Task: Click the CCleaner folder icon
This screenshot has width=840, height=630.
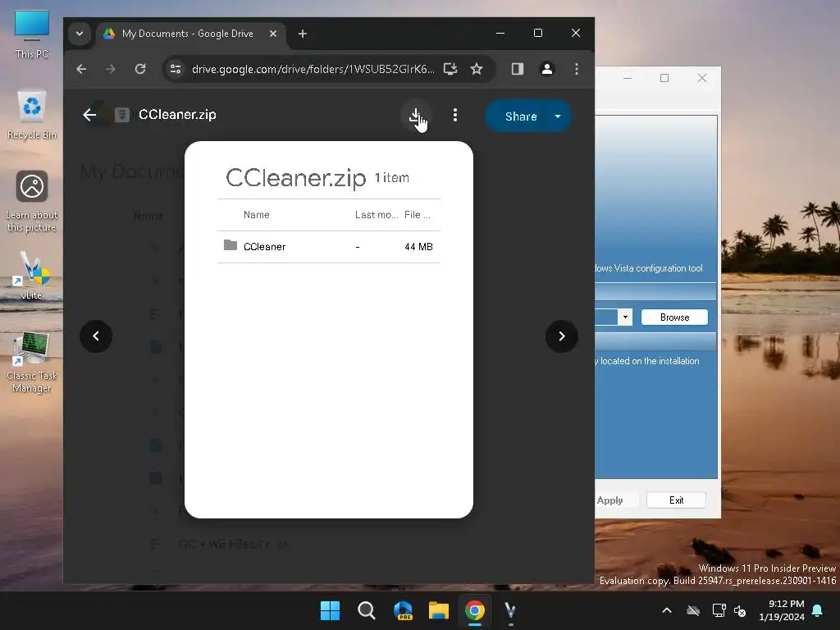Action: (x=231, y=245)
